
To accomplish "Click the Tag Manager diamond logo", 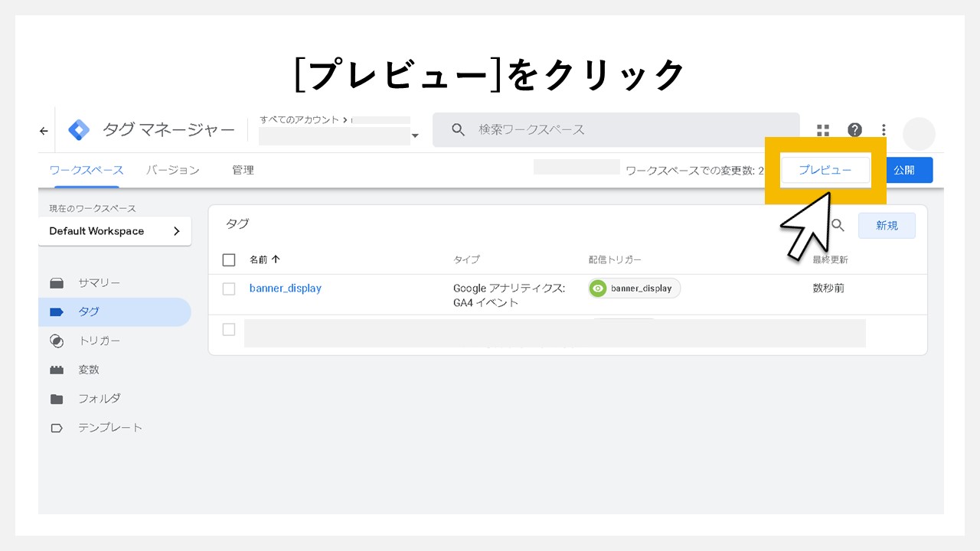I will tap(80, 130).
